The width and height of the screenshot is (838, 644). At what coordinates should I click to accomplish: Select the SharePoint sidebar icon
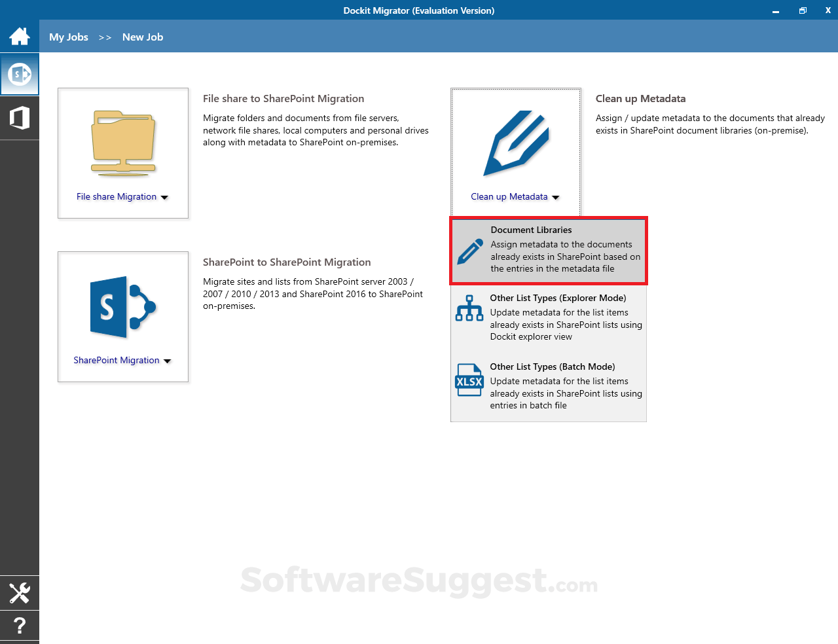tap(20, 74)
